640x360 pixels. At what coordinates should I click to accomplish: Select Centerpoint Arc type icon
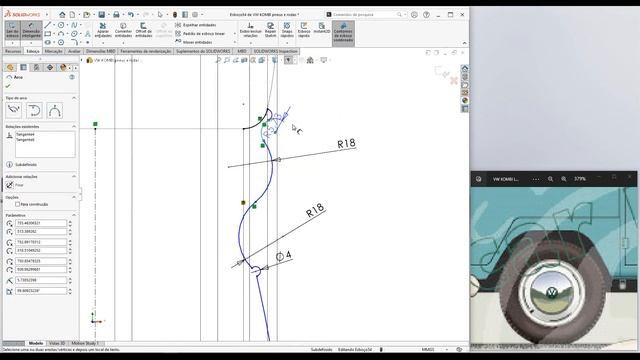pyautogui.click(x=13, y=110)
